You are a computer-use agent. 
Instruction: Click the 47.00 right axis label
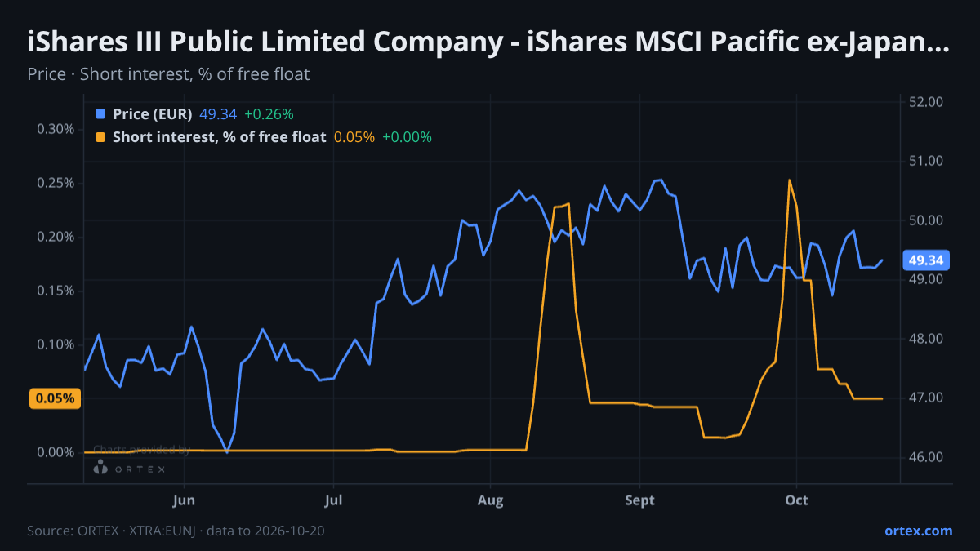pyautogui.click(x=926, y=398)
